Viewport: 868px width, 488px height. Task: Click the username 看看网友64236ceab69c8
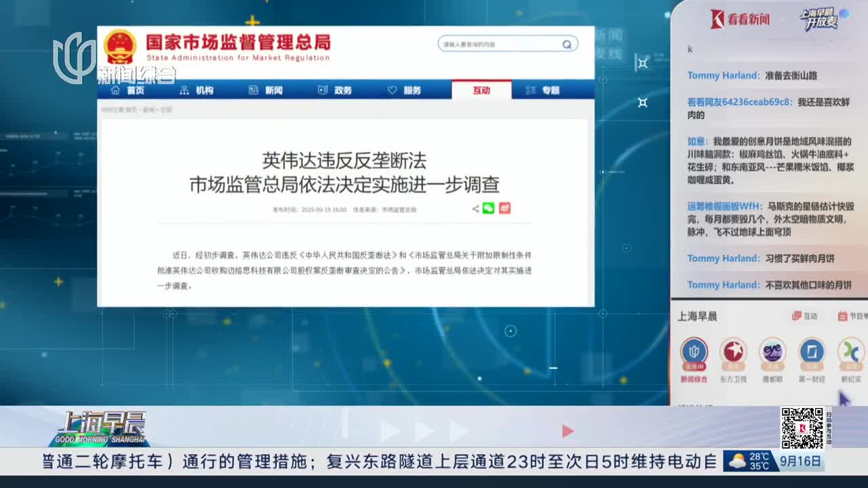(739, 102)
